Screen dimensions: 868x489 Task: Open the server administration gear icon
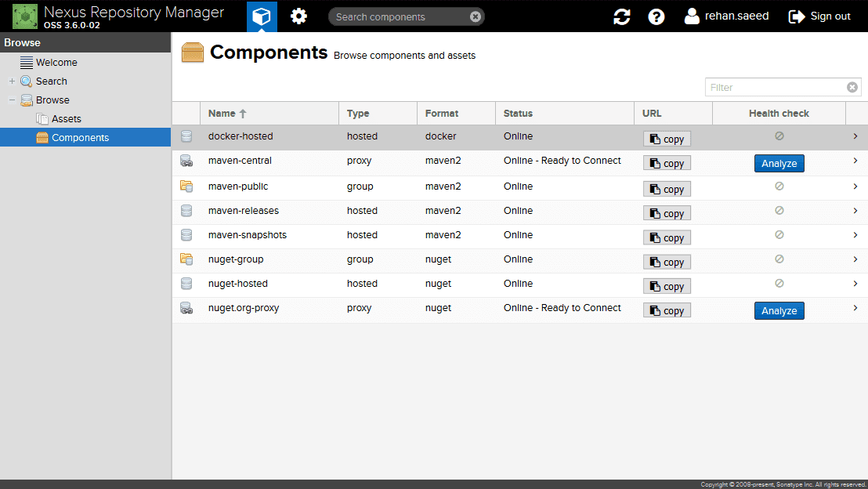click(298, 16)
